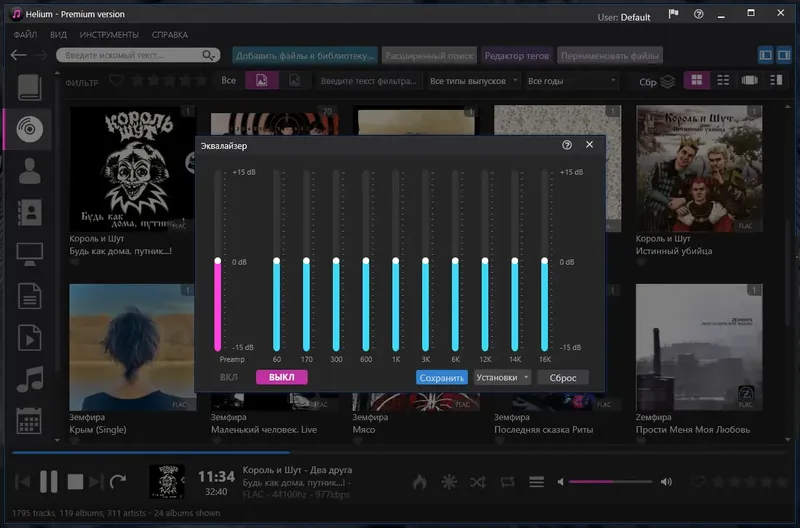The image size is (800, 528).
Task: Turn equalizer on with ВКЛ
Action: coord(229,377)
